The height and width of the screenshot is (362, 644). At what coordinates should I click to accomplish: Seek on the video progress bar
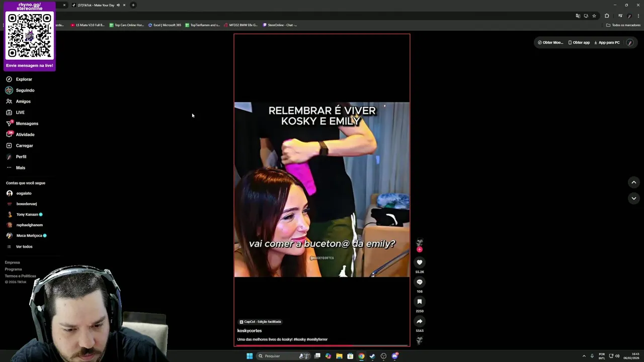[x=322, y=345]
